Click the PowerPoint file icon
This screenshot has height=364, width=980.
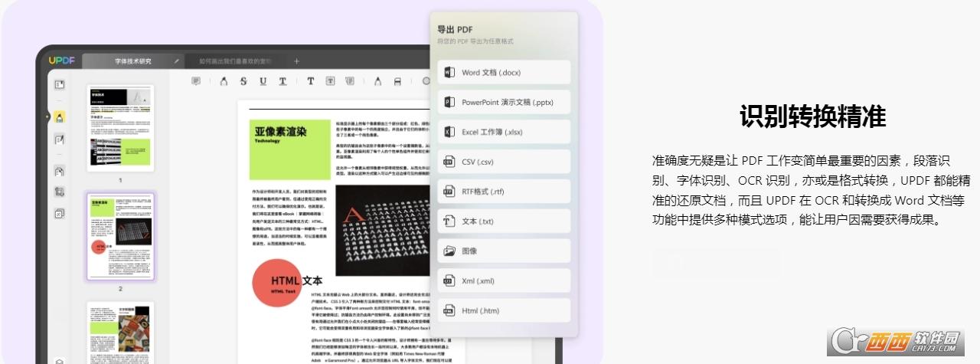click(x=449, y=102)
